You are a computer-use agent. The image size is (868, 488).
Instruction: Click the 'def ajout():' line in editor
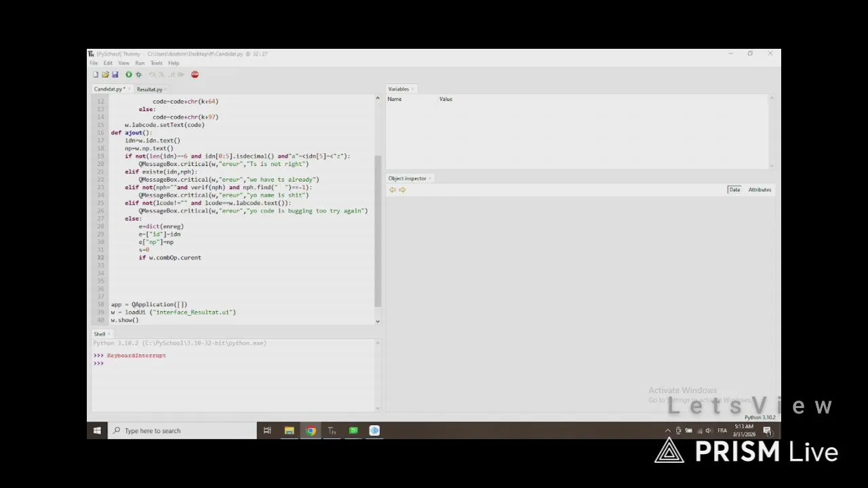132,133
